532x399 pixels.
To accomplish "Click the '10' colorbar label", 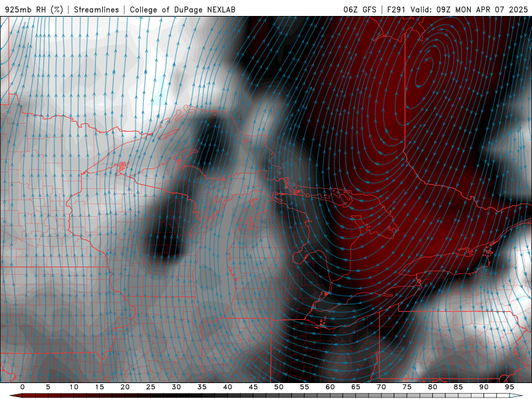I will click(74, 387).
